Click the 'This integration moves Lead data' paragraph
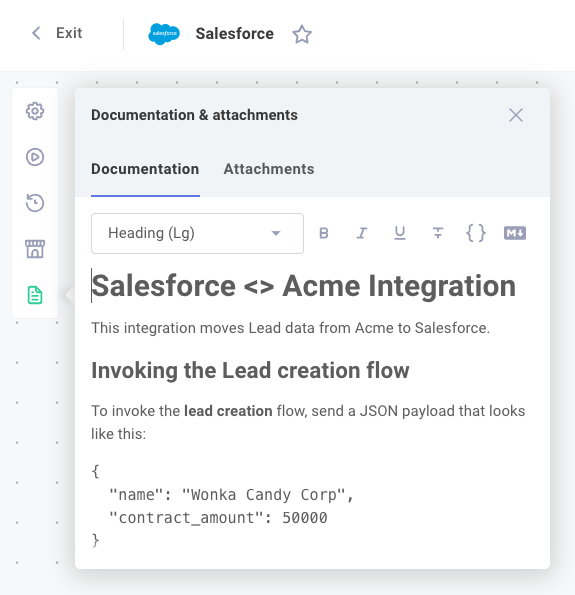 click(290, 328)
